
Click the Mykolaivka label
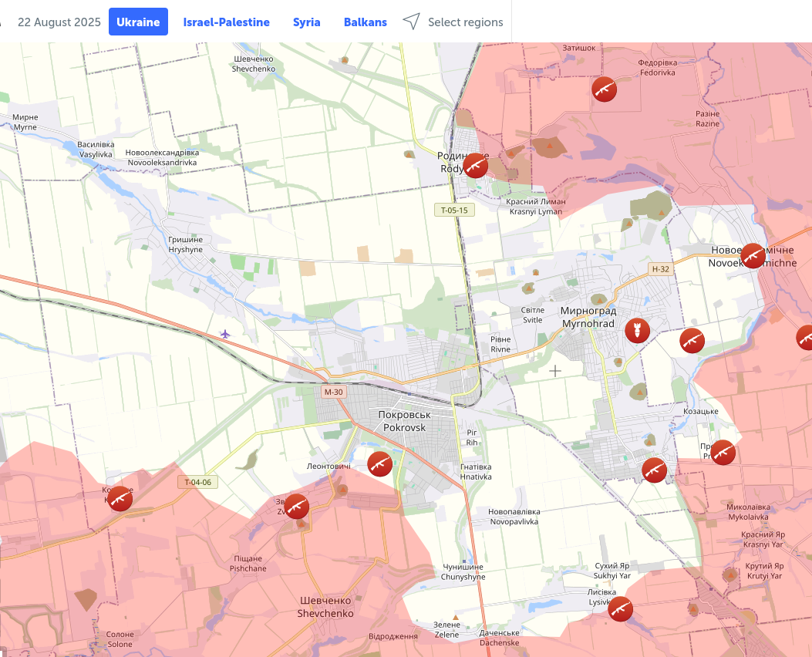pos(748,512)
